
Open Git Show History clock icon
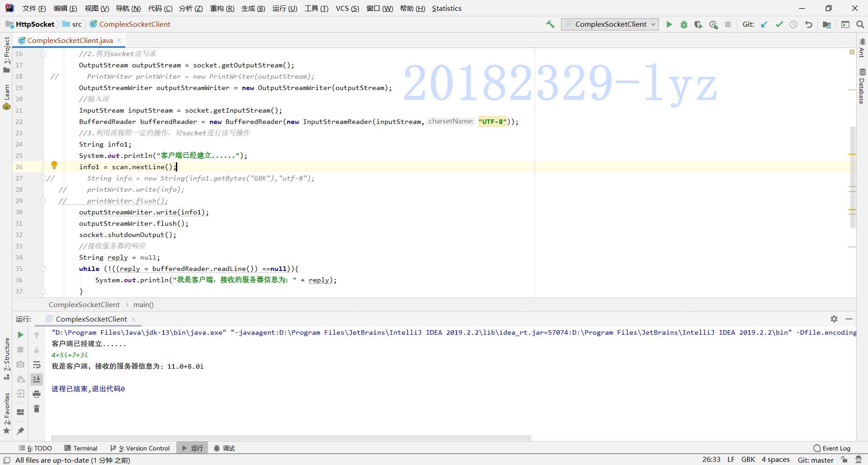coord(793,24)
